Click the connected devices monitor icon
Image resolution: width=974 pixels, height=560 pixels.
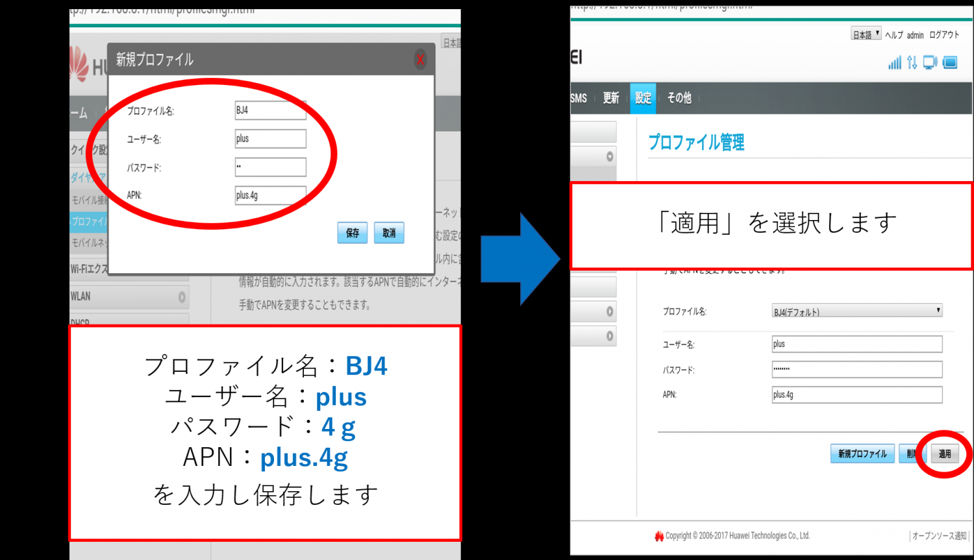coord(930,63)
